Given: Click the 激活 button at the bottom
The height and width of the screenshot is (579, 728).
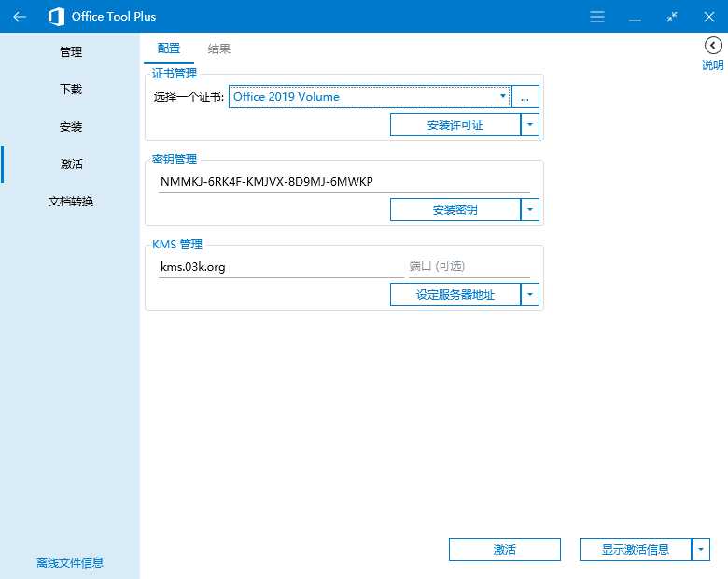Looking at the screenshot, I should click(505, 550).
